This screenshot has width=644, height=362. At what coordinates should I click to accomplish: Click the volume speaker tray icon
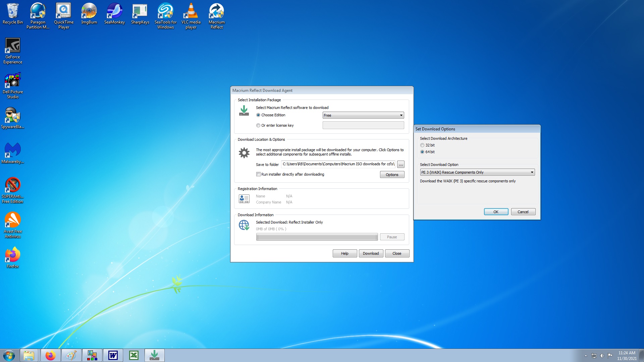pos(602,356)
